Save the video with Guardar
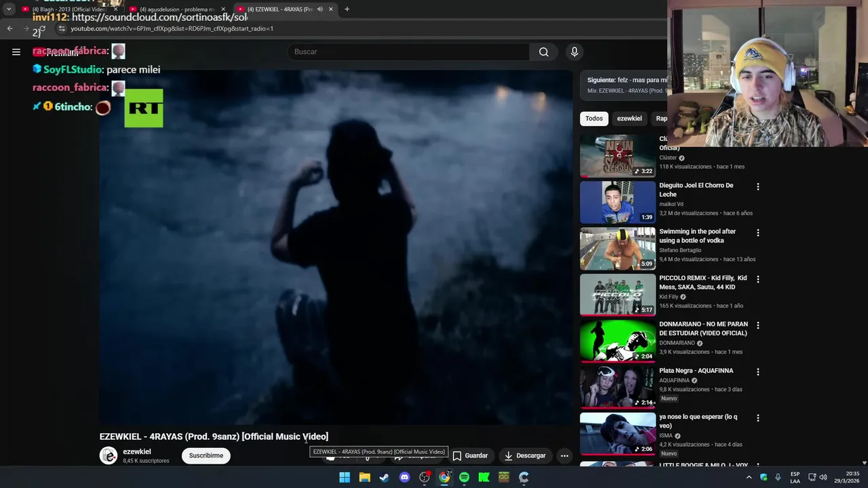 [470, 455]
